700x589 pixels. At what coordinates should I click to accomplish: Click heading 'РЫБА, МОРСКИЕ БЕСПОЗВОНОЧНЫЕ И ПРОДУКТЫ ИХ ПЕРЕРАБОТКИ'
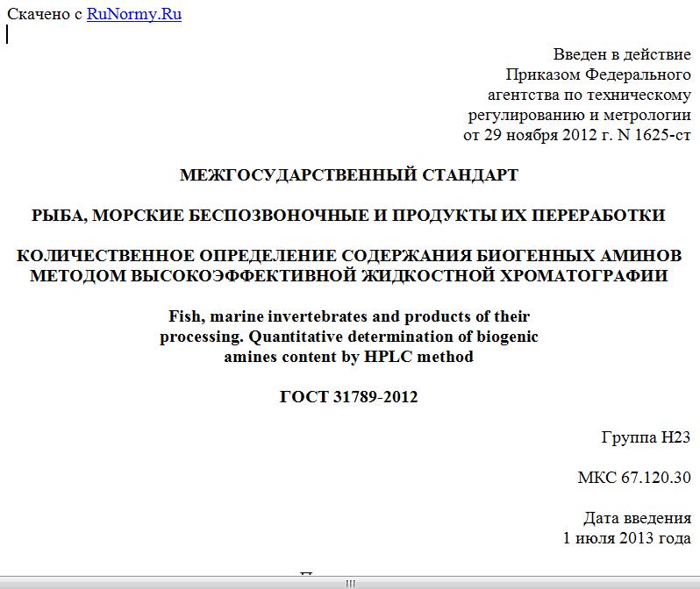click(x=348, y=216)
